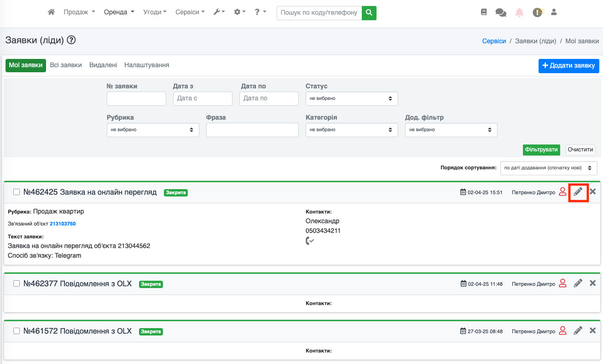Screen dimensions: 603x364
Task: Open the Статус filter dropdown
Action: [x=352, y=98]
